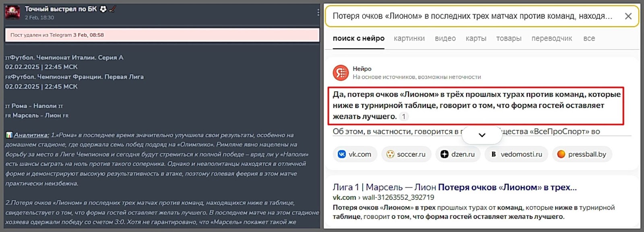The height and width of the screenshot is (232, 644).
Task: Click the chart emoji before Аналитика
Action: (9, 135)
